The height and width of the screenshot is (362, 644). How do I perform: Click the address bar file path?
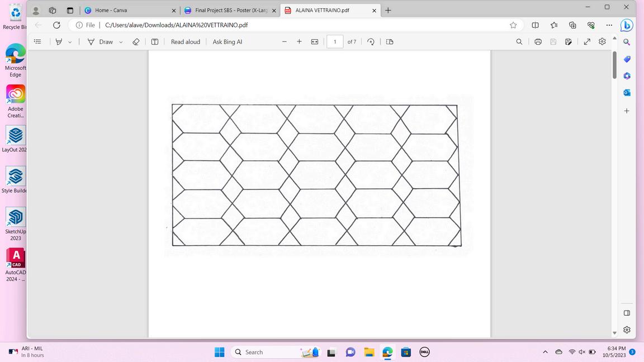176,25
